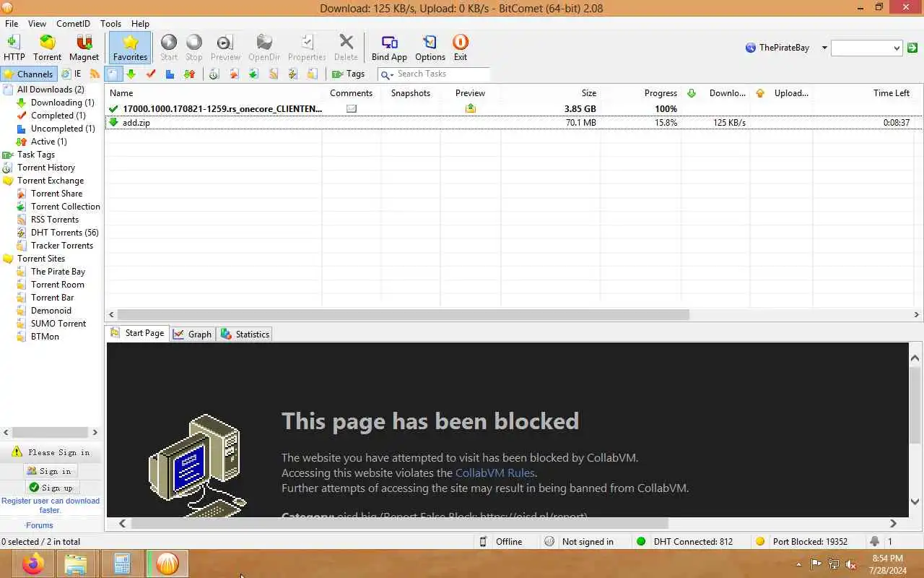The width and height of the screenshot is (924, 578).
Task: Open the Tools menu
Action: click(x=110, y=23)
